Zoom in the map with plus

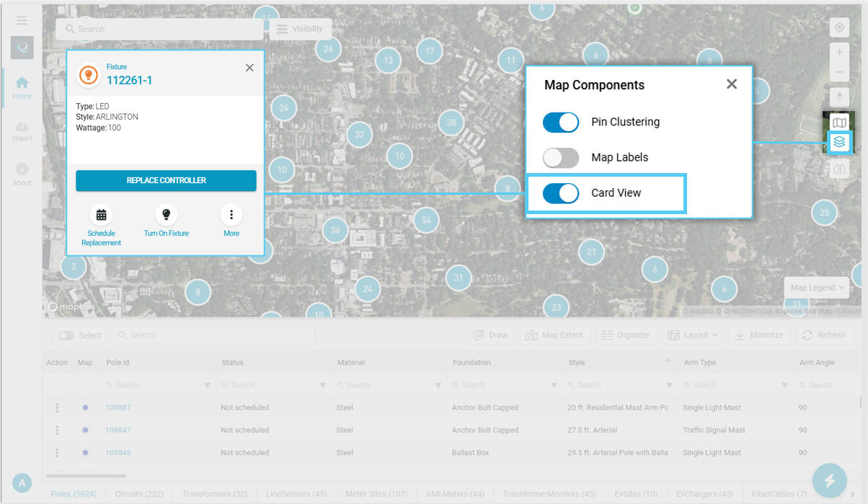839,53
